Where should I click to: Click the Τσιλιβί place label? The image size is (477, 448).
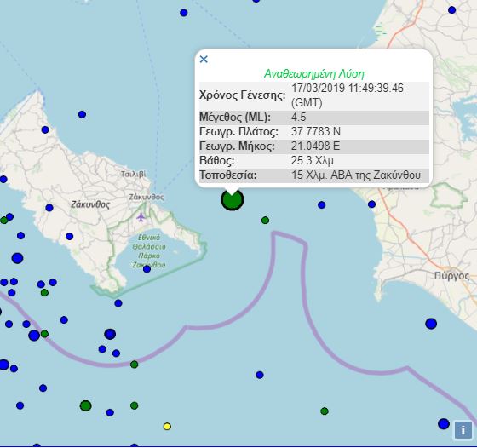pos(133,175)
